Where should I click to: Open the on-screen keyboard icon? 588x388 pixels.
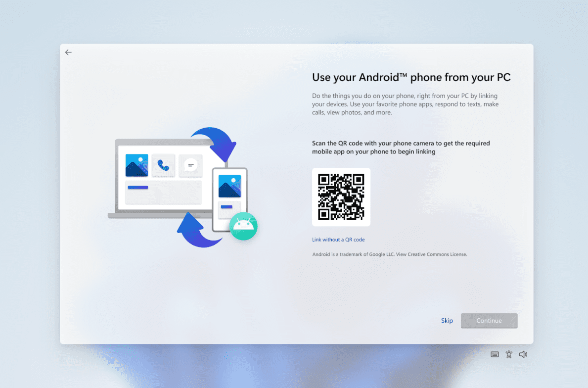[495, 354]
